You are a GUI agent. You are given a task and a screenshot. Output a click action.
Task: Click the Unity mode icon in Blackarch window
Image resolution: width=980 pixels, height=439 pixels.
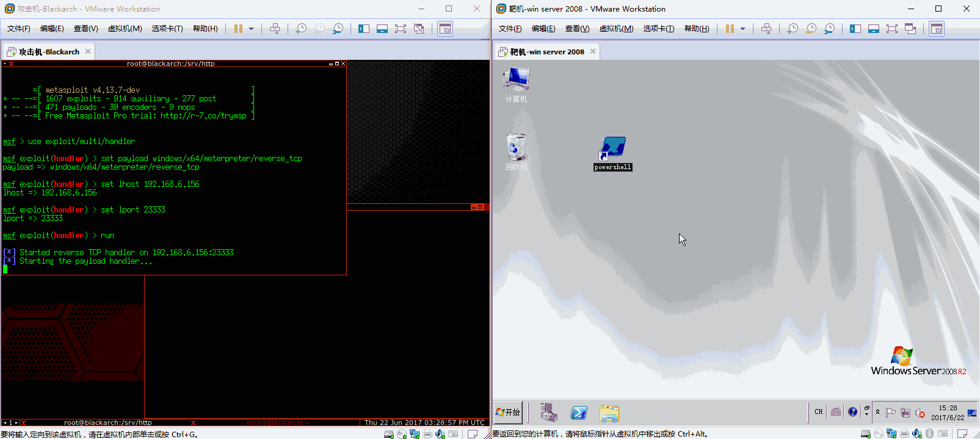419,29
